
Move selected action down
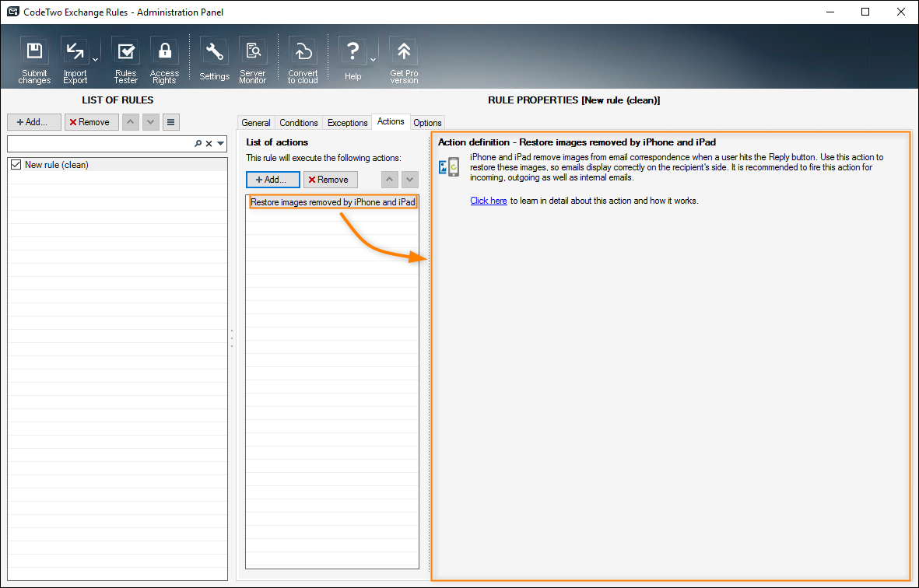coord(409,179)
